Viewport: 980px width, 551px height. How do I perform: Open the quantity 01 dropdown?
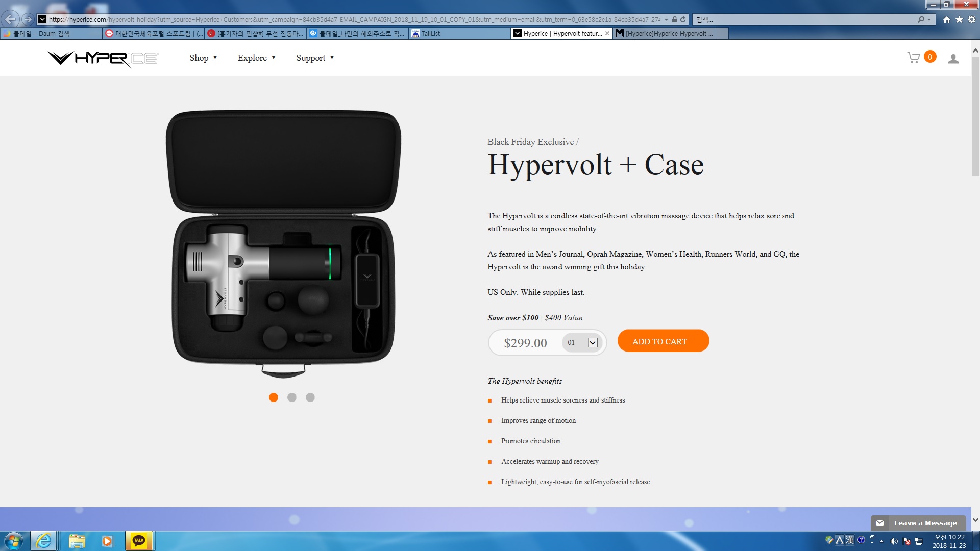pyautogui.click(x=582, y=342)
